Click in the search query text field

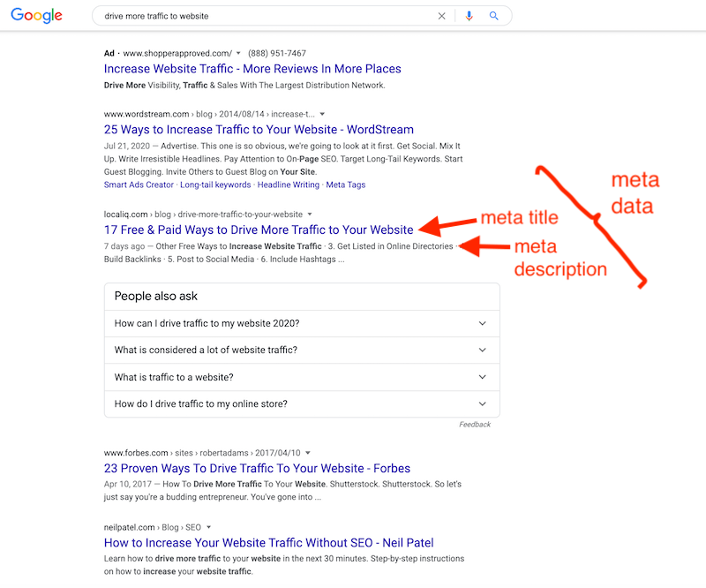pos(265,16)
